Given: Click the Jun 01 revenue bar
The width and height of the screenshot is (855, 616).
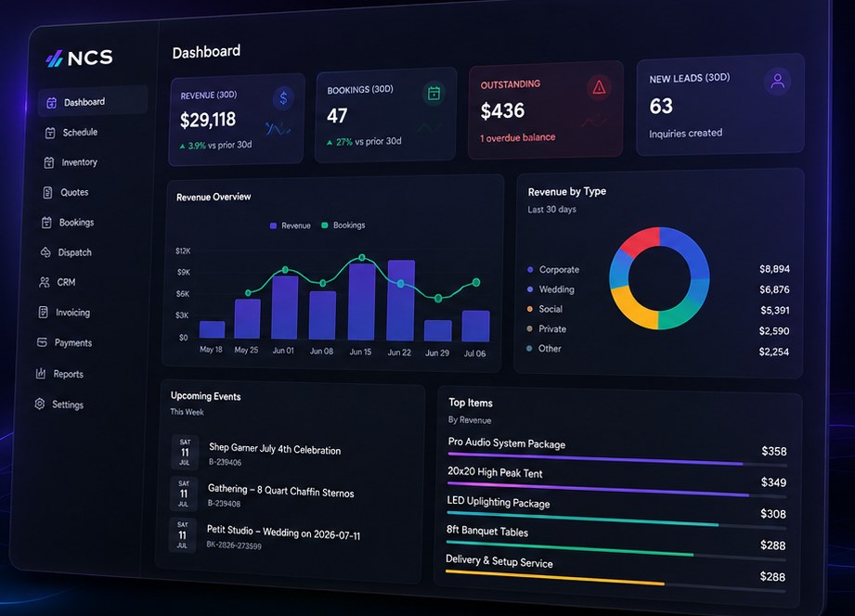Looking at the screenshot, I should pyautogui.click(x=285, y=307).
